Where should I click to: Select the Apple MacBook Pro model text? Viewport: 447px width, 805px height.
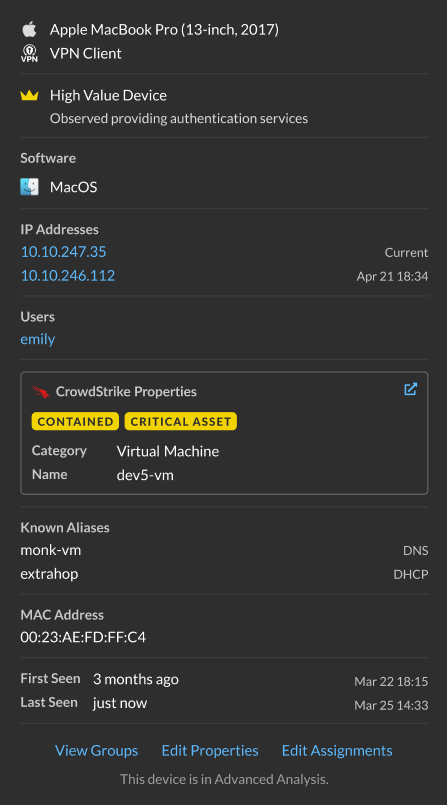tap(164, 29)
